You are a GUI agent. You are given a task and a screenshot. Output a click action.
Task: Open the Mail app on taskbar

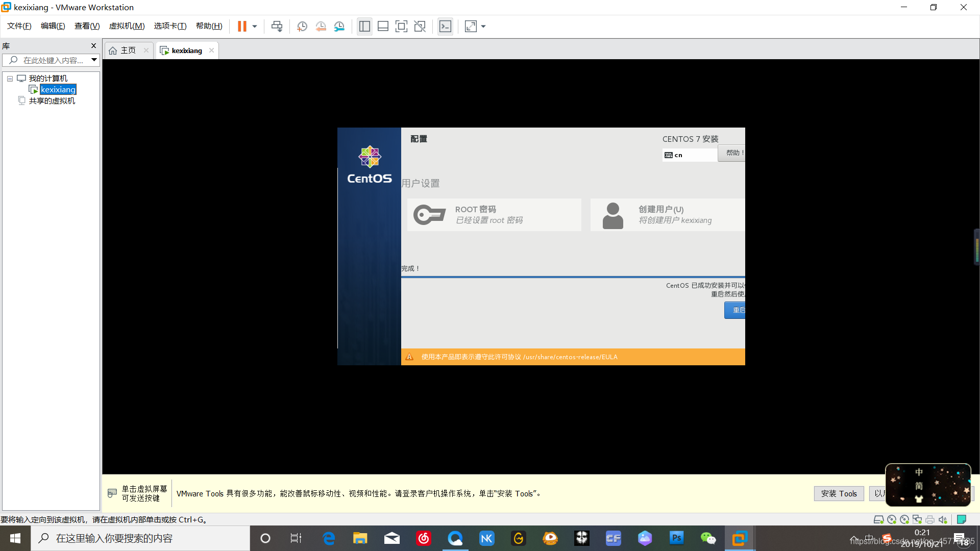click(391, 538)
